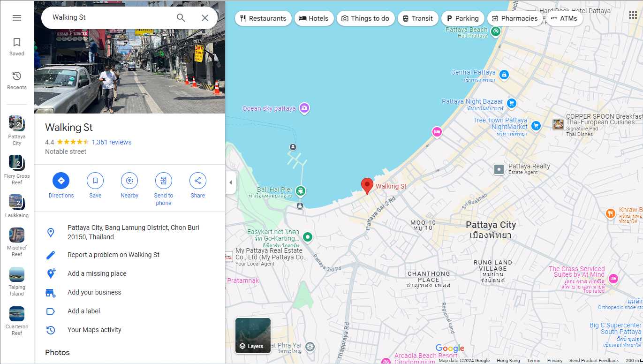Open the Privacy link
Screen dimensions: 643x364
click(x=555, y=361)
